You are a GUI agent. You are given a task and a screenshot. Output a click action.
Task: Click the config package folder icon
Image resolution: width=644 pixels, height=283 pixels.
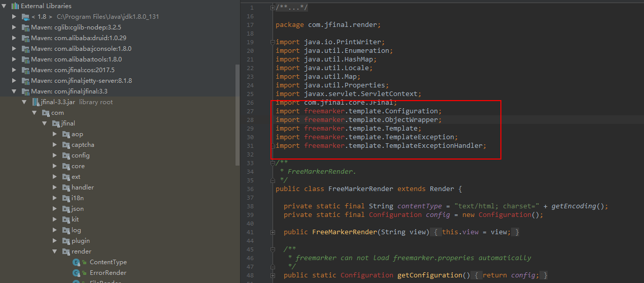coord(66,155)
